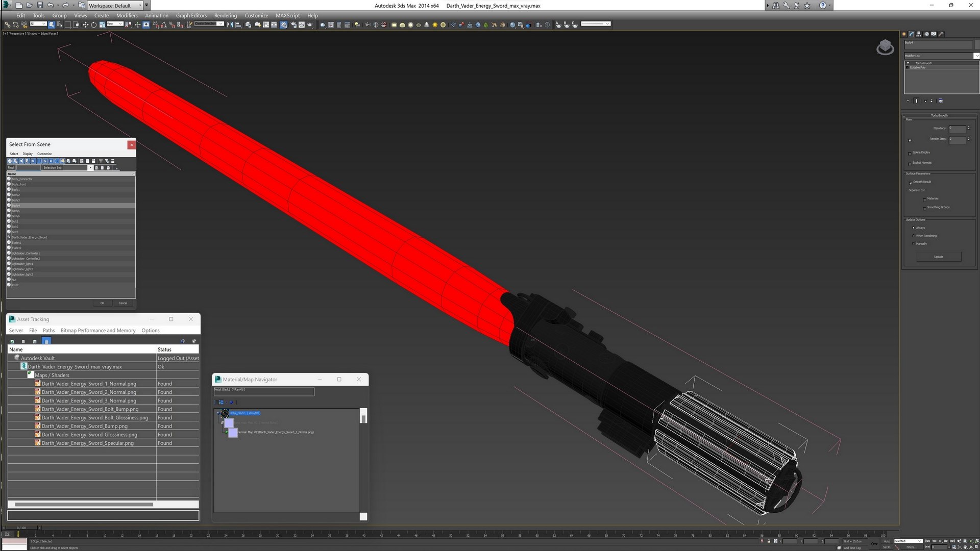Enable the Explicit Normals checkbox

[910, 163]
